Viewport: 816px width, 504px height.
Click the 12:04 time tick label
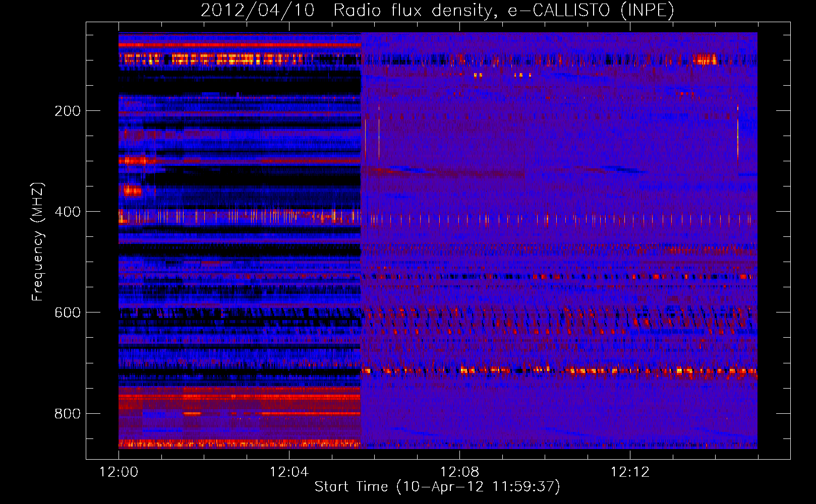point(289,472)
